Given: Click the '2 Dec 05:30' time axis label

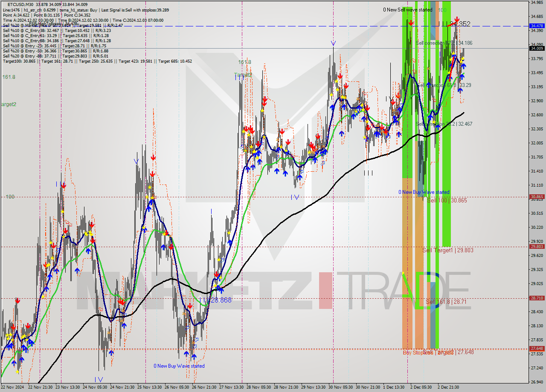Looking at the screenshot, I should pos(420,387).
